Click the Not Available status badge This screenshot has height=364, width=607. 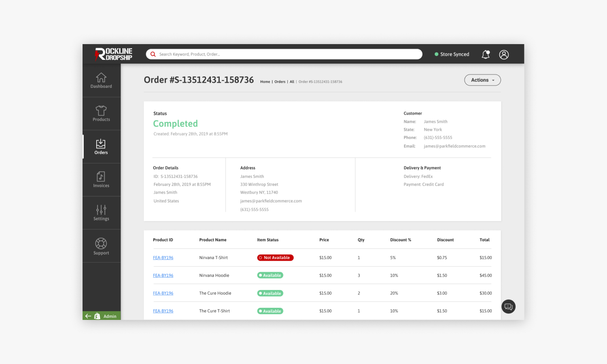(275, 258)
